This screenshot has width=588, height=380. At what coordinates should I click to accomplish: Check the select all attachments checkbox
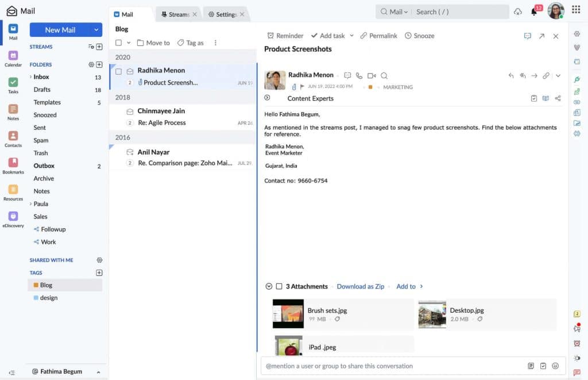click(x=279, y=286)
